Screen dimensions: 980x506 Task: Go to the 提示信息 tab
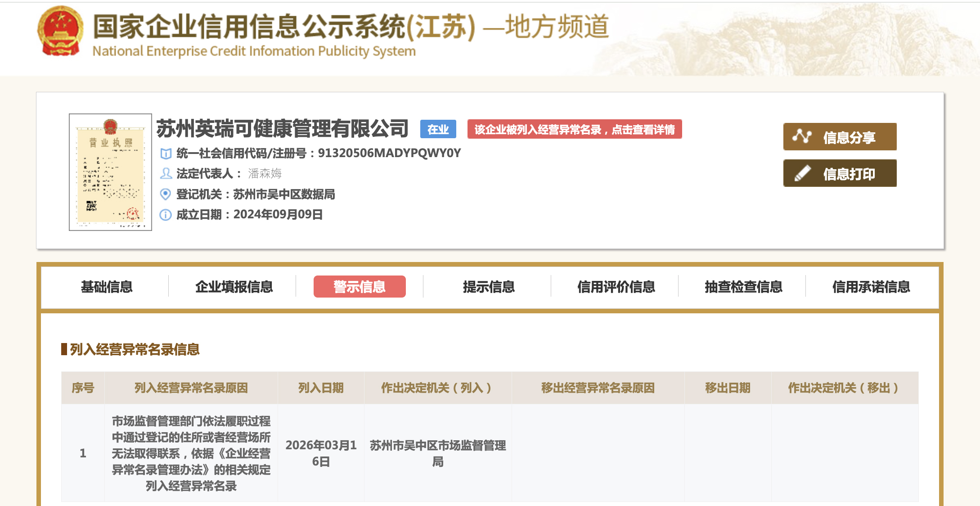pos(489,287)
